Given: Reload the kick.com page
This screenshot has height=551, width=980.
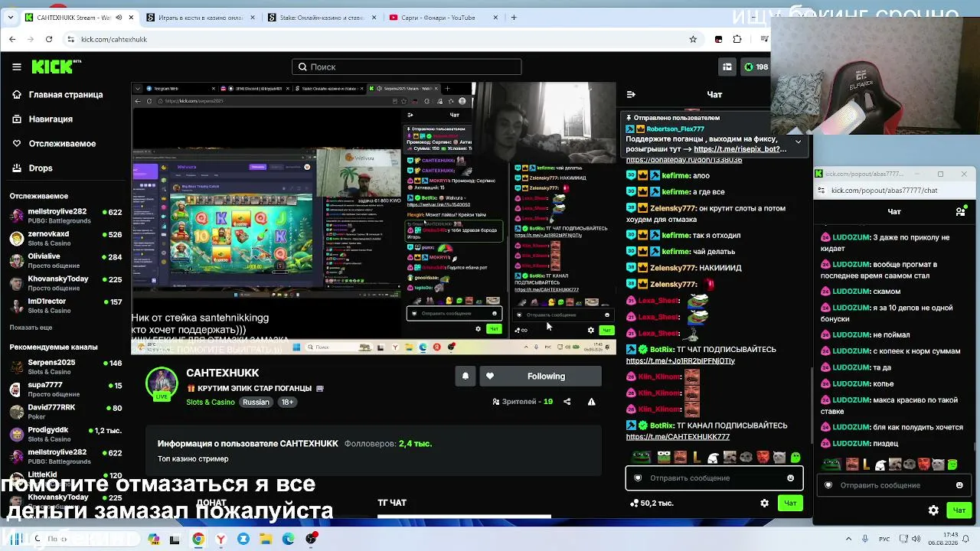Looking at the screenshot, I should pos(49,39).
